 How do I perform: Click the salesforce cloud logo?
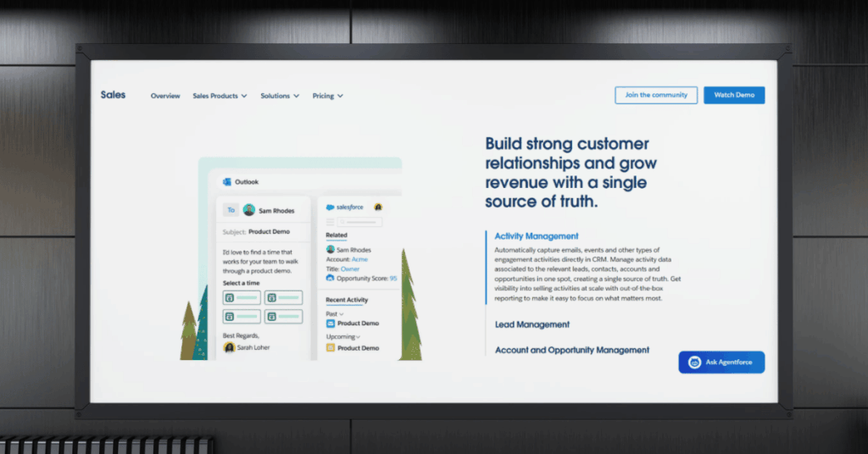[x=330, y=208]
